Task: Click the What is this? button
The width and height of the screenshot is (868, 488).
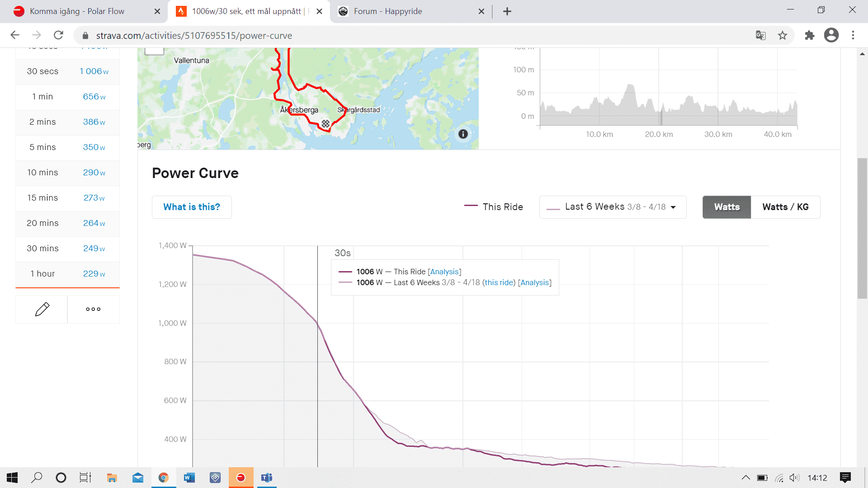Action: coord(192,207)
